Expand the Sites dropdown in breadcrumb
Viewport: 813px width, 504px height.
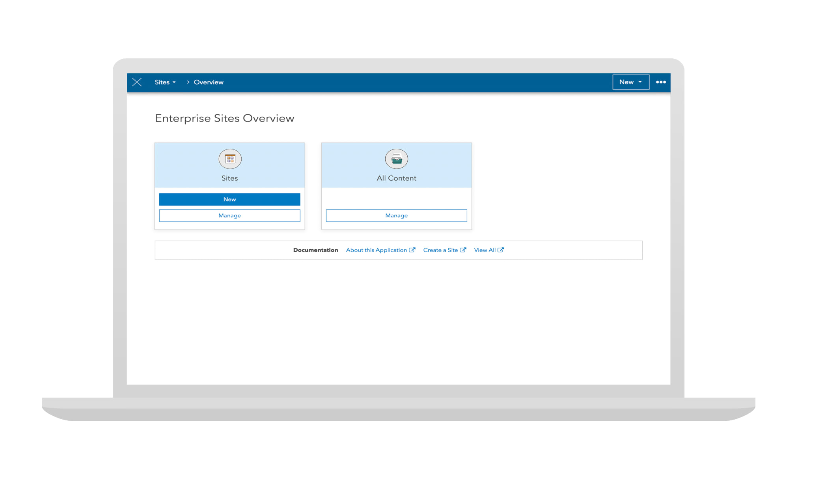166,82
